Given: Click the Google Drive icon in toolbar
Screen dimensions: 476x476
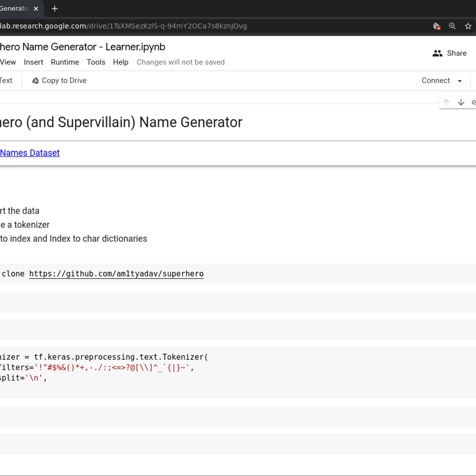Looking at the screenshot, I should coord(35,81).
